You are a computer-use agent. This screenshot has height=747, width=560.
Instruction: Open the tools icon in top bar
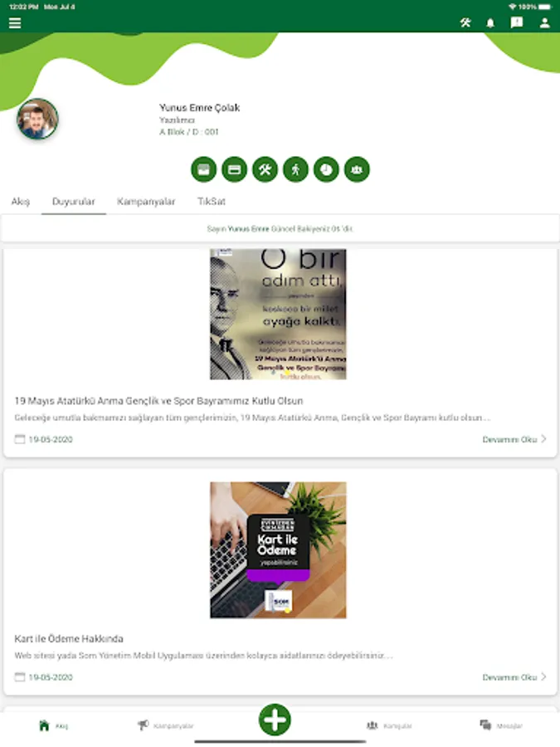pyautogui.click(x=465, y=22)
